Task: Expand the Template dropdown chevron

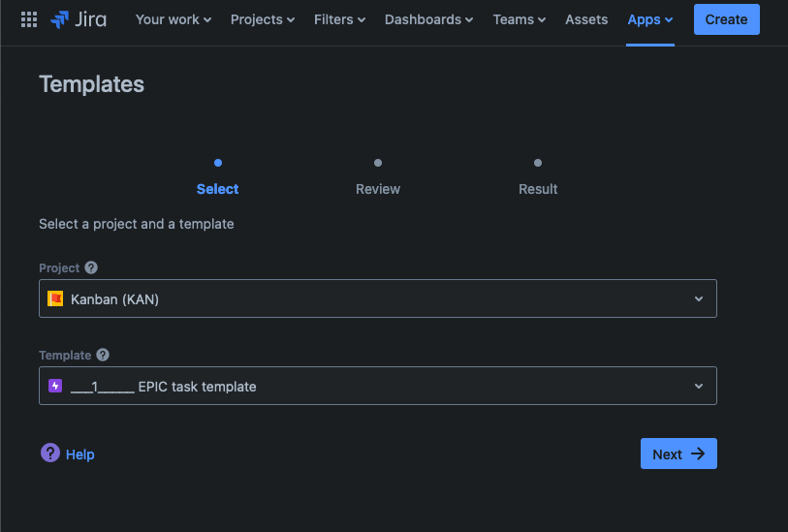Action: point(699,387)
